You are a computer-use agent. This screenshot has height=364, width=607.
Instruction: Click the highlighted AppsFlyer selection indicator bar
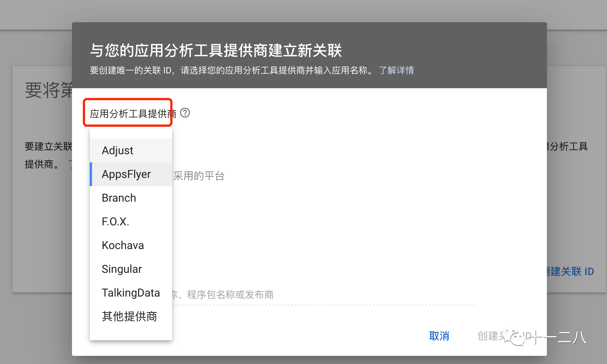(91, 174)
